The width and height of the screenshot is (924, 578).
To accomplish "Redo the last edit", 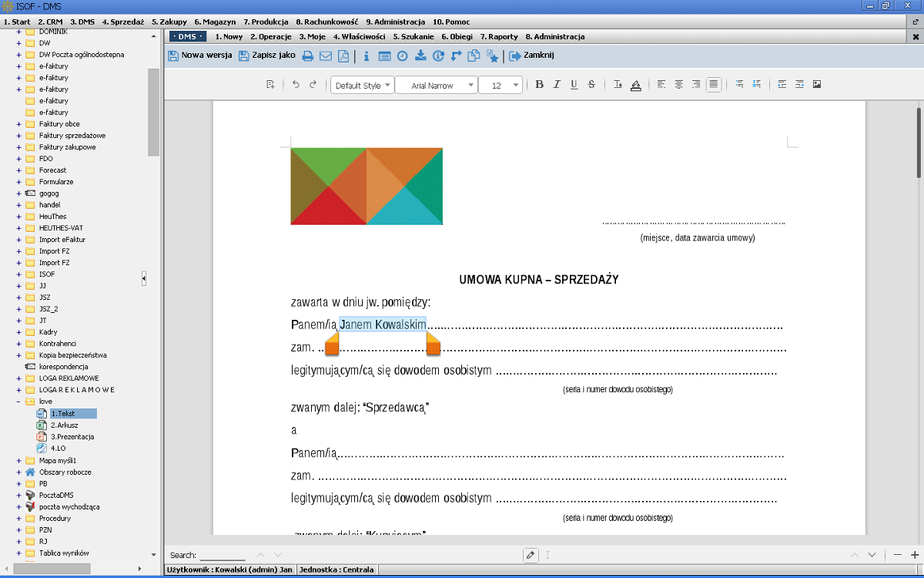I will [313, 85].
